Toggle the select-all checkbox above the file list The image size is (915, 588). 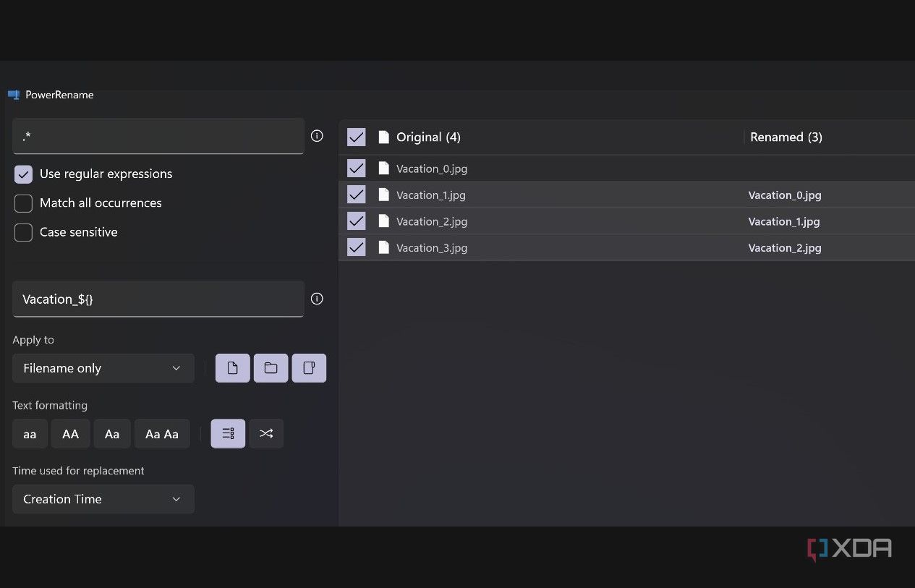tap(355, 137)
